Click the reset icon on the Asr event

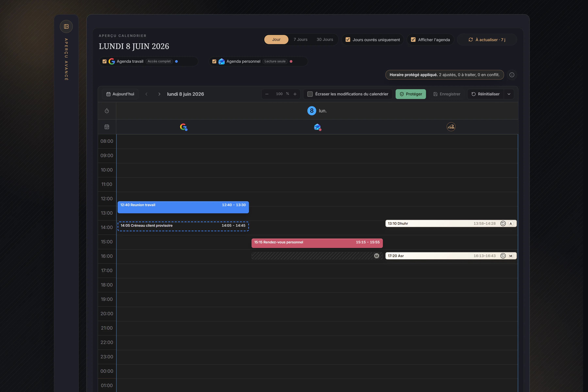[x=503, y=256]
